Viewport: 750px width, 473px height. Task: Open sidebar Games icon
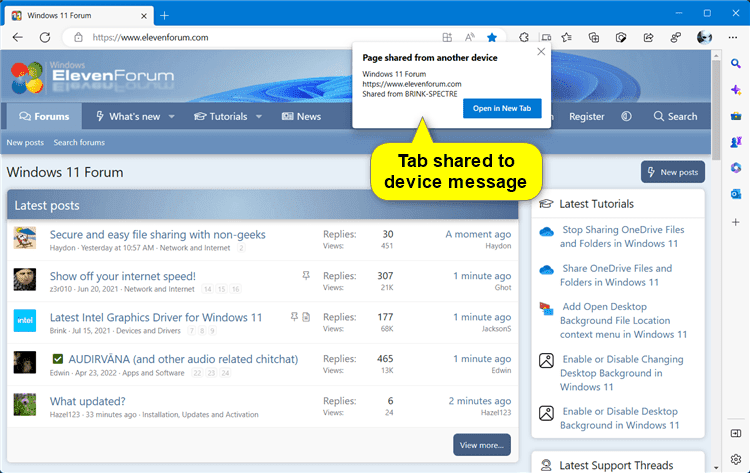click(736, 142)
